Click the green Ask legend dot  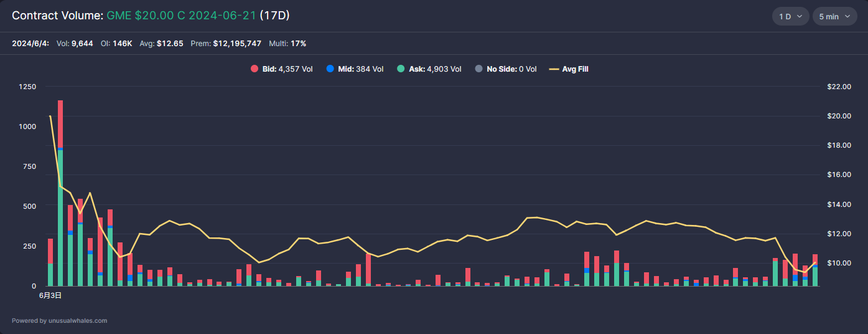point(401,69)
